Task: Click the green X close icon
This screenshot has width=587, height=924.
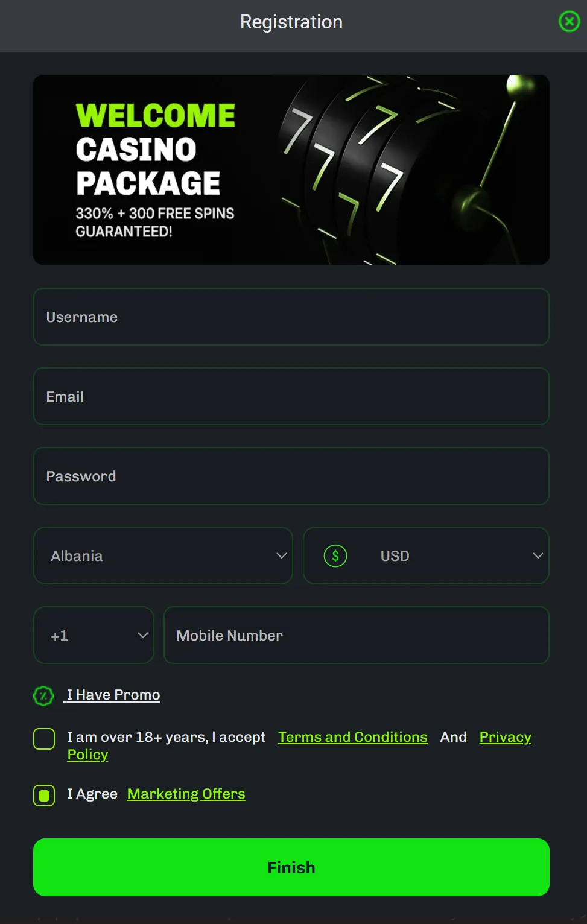Action: click(x=569, y=22)
